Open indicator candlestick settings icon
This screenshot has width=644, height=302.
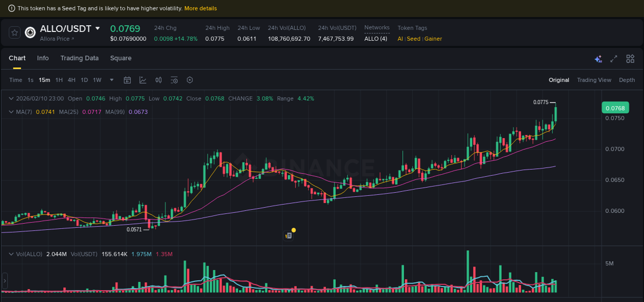coord(158,80)
